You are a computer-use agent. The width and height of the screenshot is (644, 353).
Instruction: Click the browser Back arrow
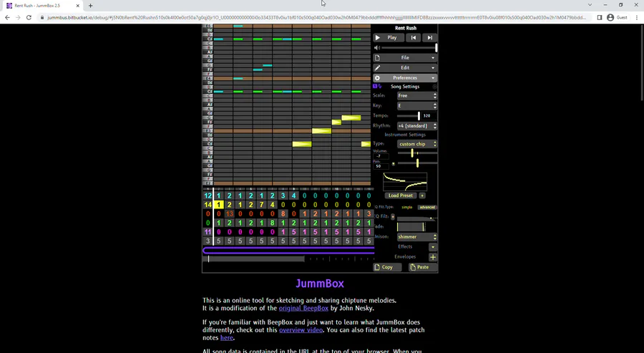tap(7, 18)
